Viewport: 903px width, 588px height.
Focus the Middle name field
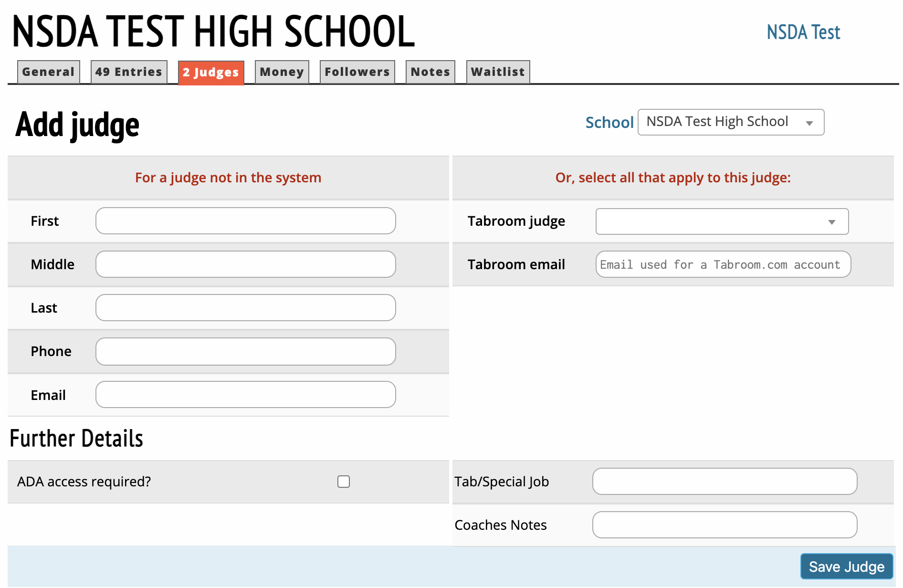tap(245, 264)
